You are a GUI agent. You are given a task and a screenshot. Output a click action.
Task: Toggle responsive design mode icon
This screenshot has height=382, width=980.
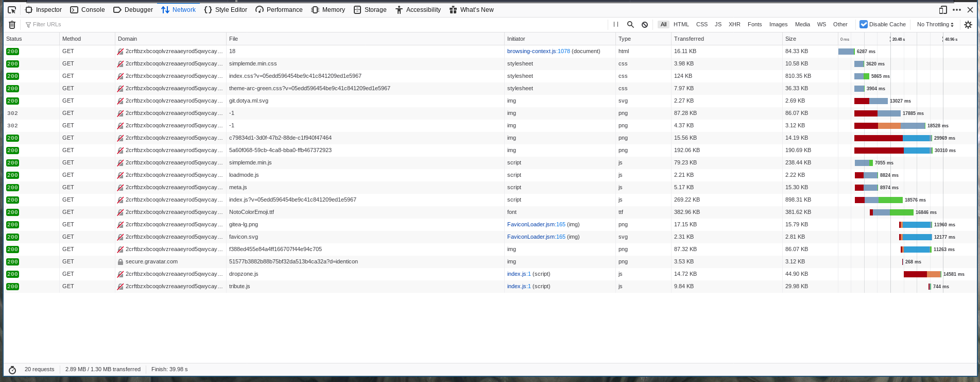943,10
